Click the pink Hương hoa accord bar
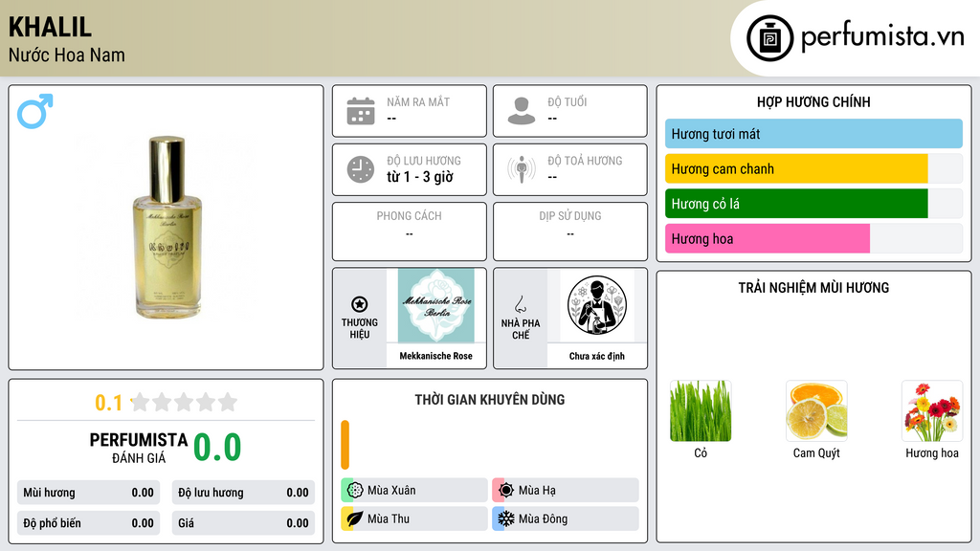Screen dimensions: 980x551 (x=768, y=238)
